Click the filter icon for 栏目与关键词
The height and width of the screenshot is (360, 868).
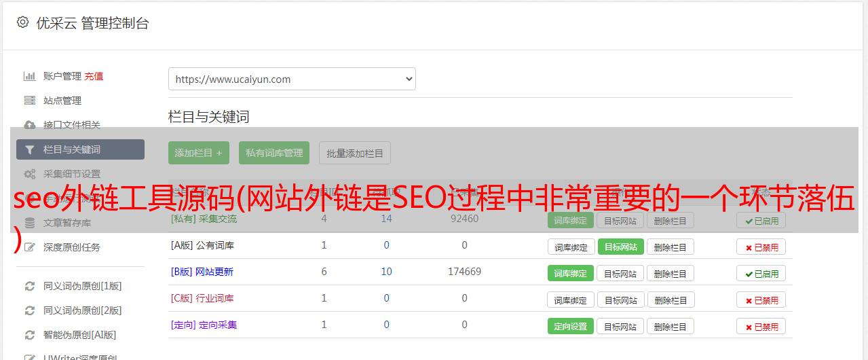(x=30, y=149)
